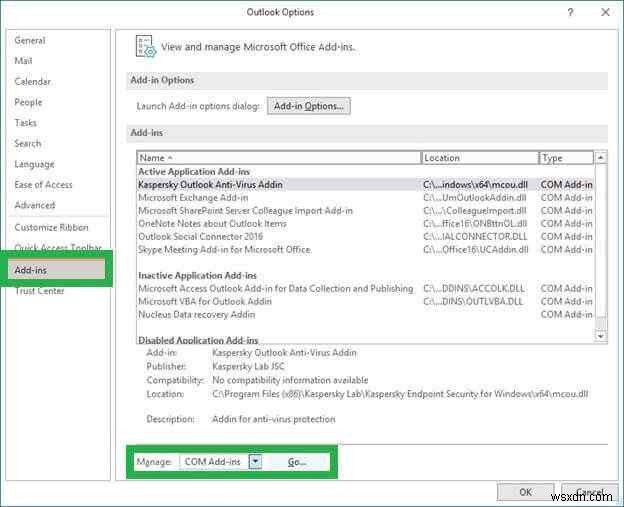The width and height of the screenshot is (624, 507).
Task: Click the add-ins list scroll down arrow
Action: click(601, 336)
